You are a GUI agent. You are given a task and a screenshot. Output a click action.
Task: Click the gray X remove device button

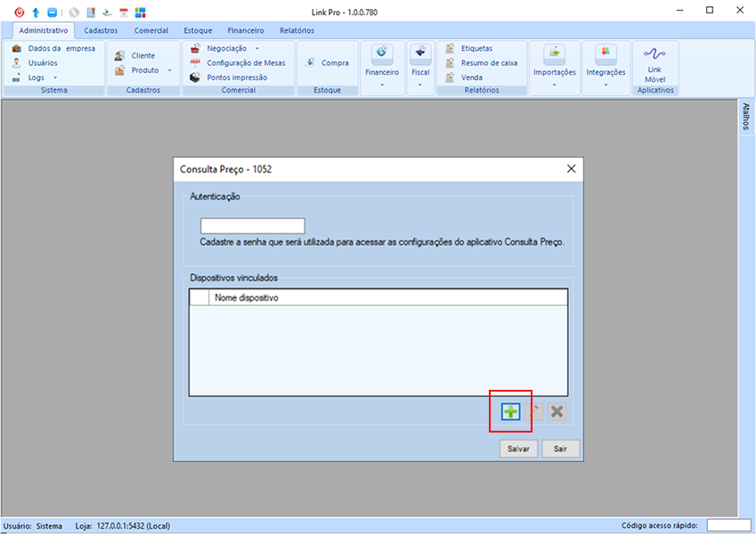tap(557, 411)
